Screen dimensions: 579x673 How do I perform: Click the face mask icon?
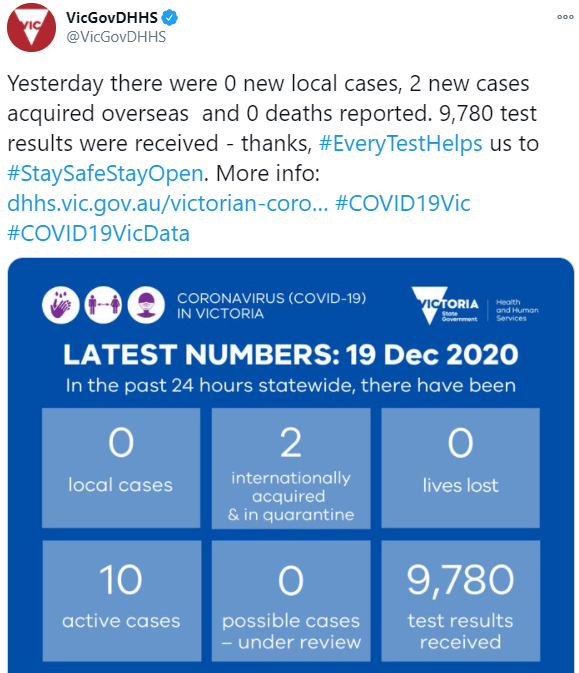click(x=146, y=305)
